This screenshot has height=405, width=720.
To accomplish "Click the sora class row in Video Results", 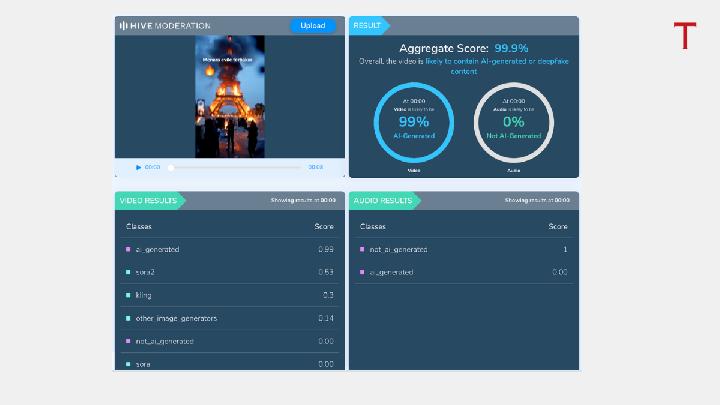I will pos(230,364).
